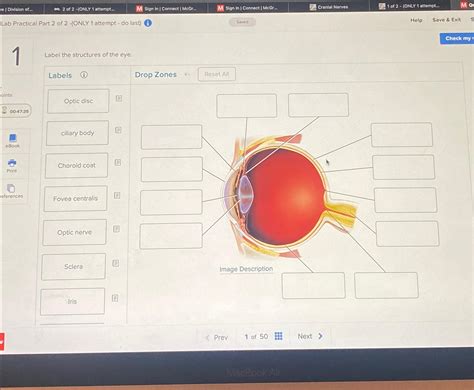
Task: Click the Reset All button
Action: (x=217, y=74)
